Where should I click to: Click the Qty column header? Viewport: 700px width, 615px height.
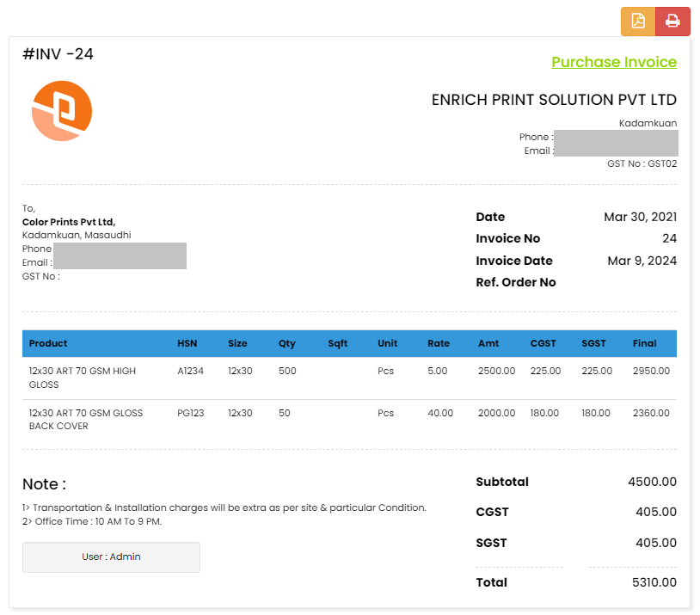286,343
